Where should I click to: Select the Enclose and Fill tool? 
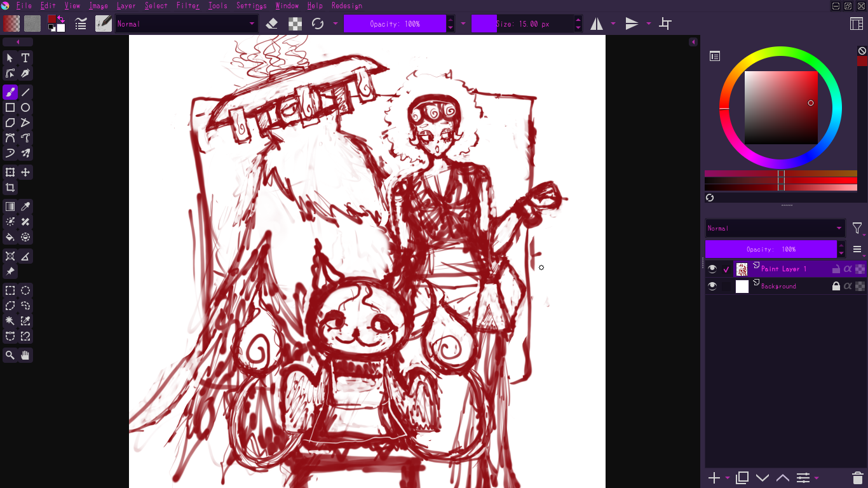click(x=25, y=237)
